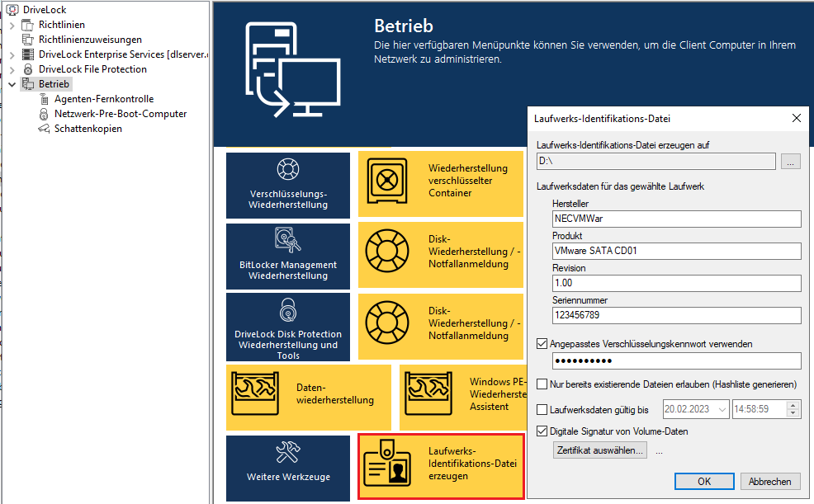Click the DriveLock Disk Protection padlock icon

pyautogui.click(x=287, y=310)
